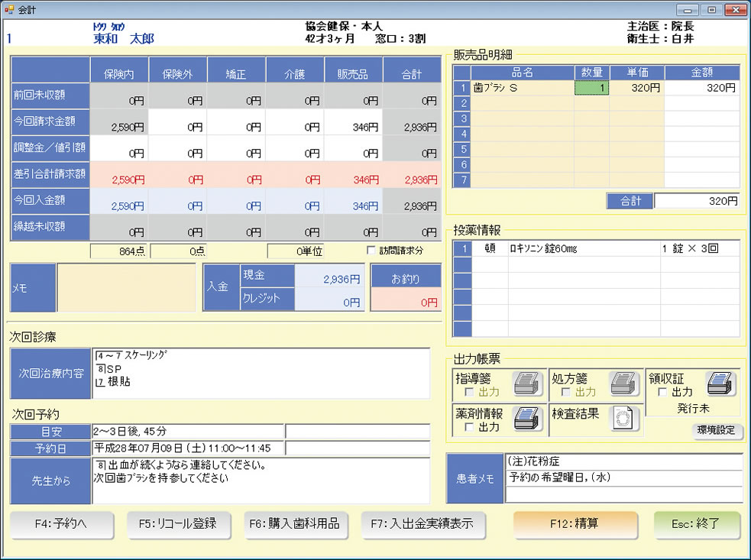
Task: Open 検査結果 via the dental chart icon
Action: (624, 419)
